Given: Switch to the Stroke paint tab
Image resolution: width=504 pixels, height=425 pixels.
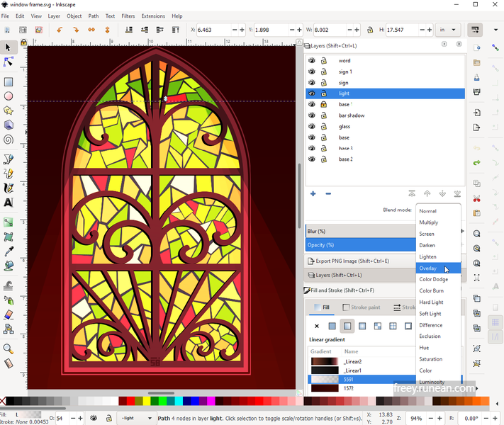Looking at the screenshot, I should coord(362,307).
